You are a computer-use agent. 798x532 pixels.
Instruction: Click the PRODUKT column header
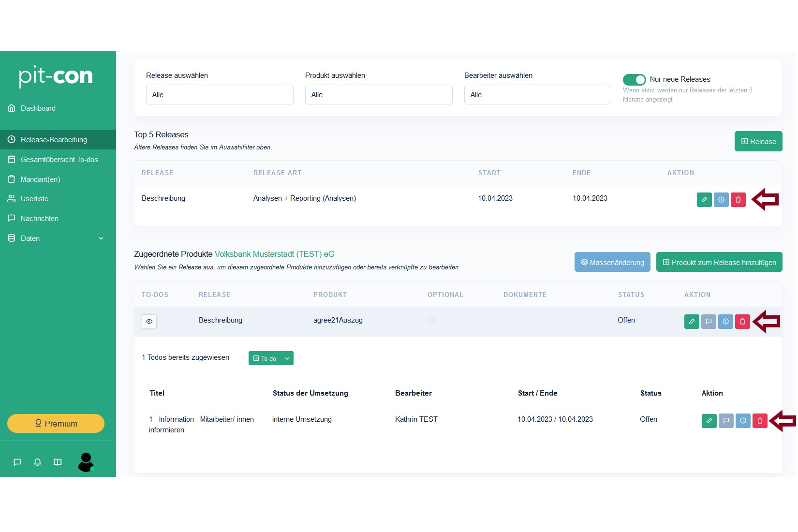pyautogui.click(x=330, y=295)
